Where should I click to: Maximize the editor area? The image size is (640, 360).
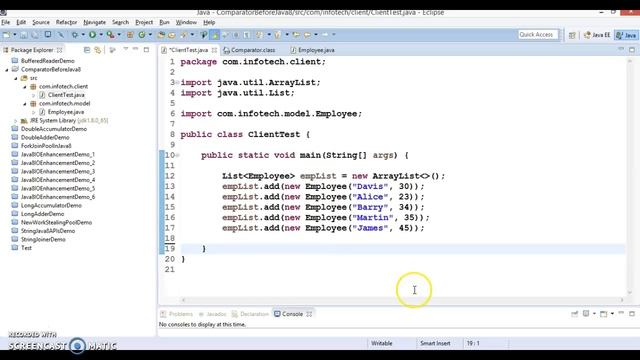[x=632, y=49]
